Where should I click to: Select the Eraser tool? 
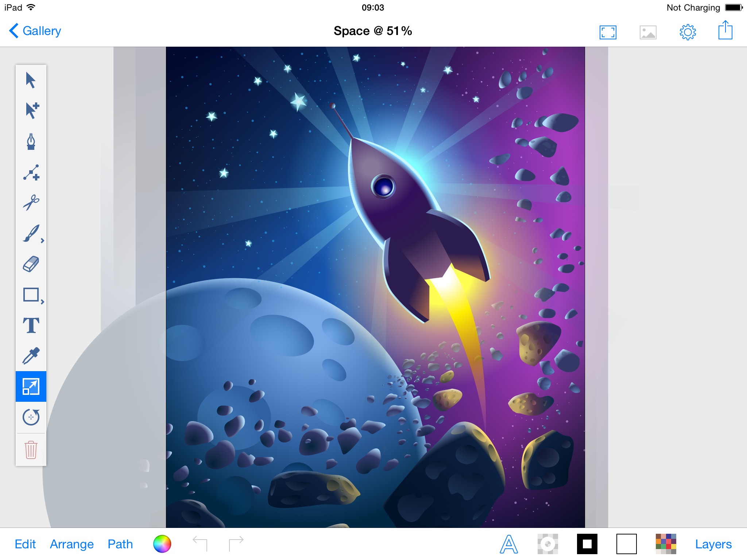31,265
